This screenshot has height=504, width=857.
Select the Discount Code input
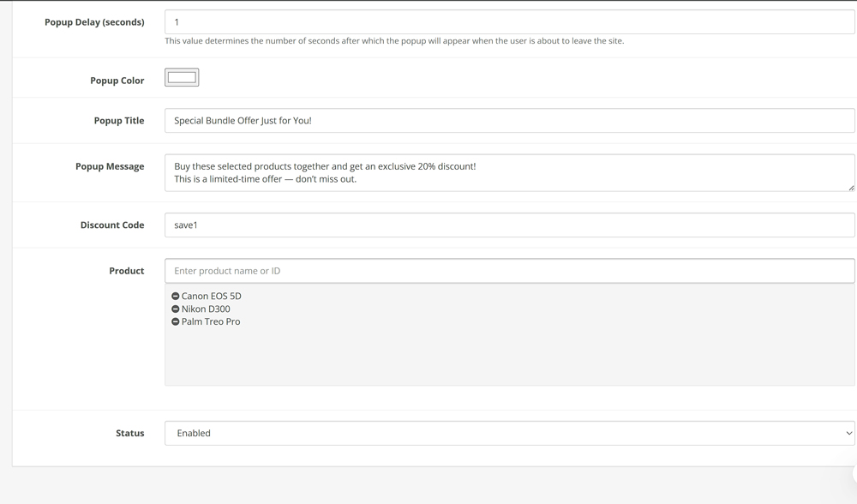click(509, 225)
